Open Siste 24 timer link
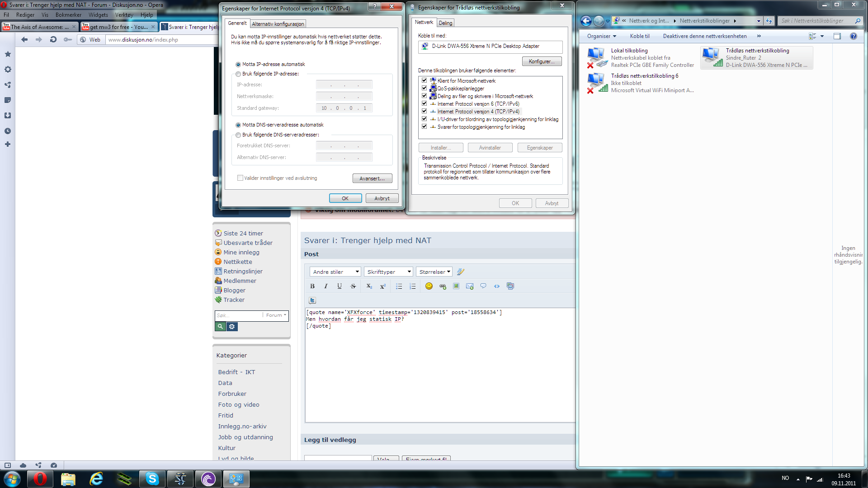Screen dimensions: 868x488 (243, 233)
